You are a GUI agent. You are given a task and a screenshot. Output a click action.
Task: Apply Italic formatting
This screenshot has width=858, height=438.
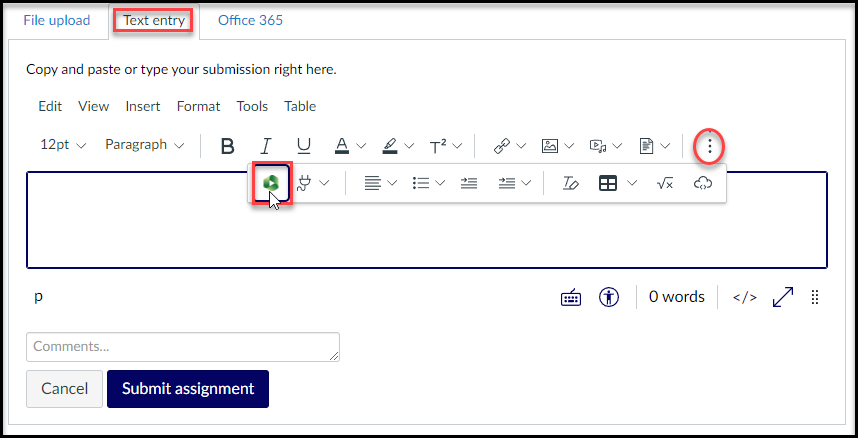point(265,146)
